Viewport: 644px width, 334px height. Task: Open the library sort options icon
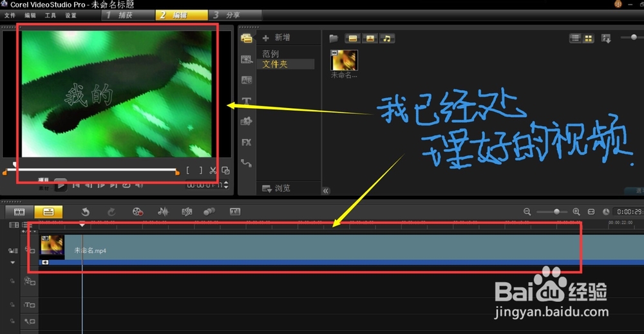coord(606,39)
